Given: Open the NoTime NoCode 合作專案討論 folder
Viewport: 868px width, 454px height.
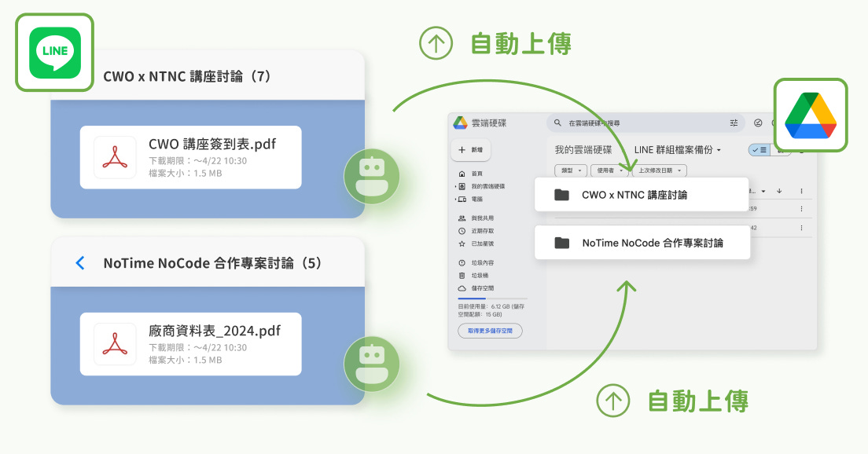Looking at the screenshot, I should (642, 243).
